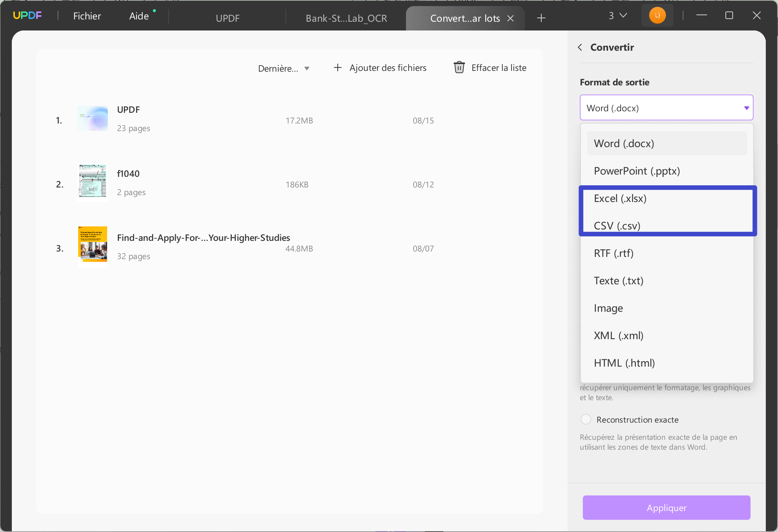Screen dimensions: 778x532
Task: Select Texte (.txt) output format
Action: 667,281
